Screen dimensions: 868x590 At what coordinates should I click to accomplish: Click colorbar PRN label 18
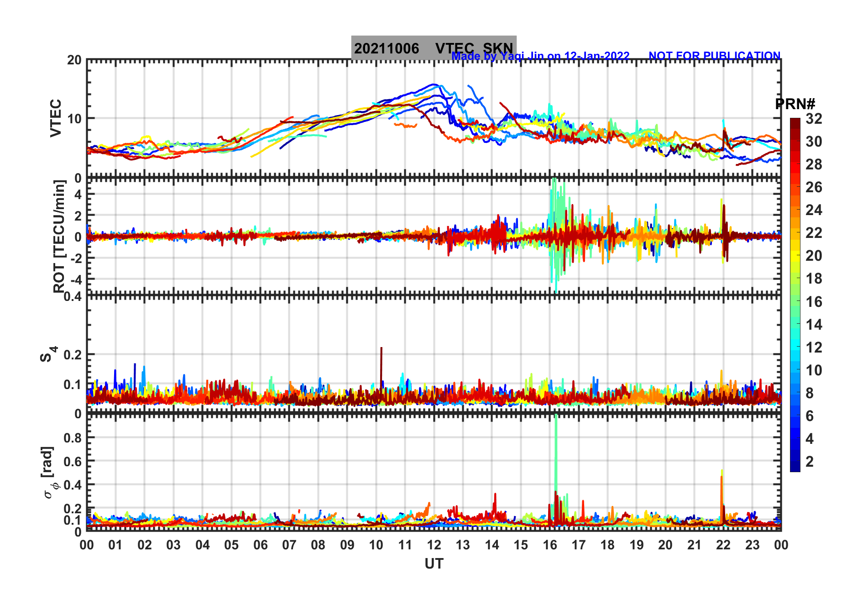click(814, 279)
